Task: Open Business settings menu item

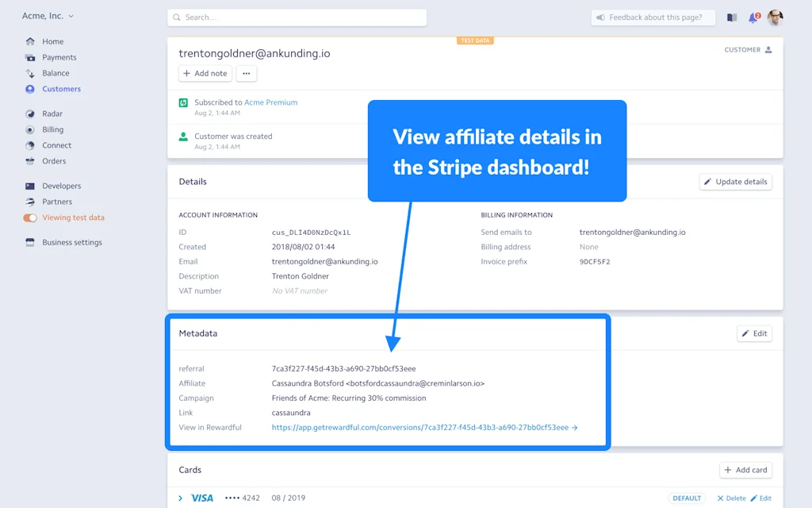Action: tap(72, 242)
